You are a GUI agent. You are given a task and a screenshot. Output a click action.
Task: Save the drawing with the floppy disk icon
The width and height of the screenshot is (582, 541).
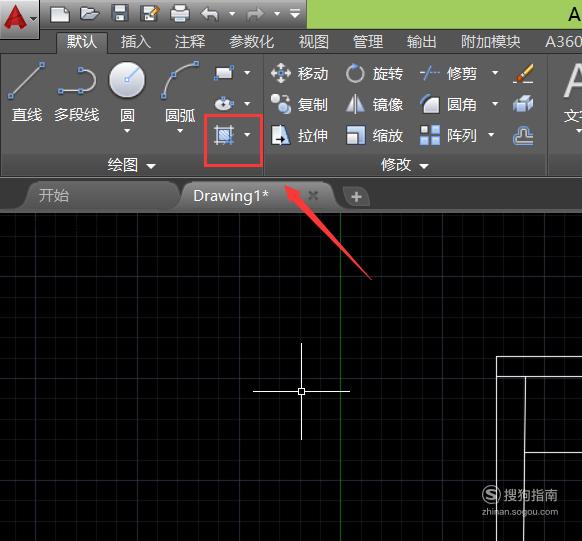point(120,13)
